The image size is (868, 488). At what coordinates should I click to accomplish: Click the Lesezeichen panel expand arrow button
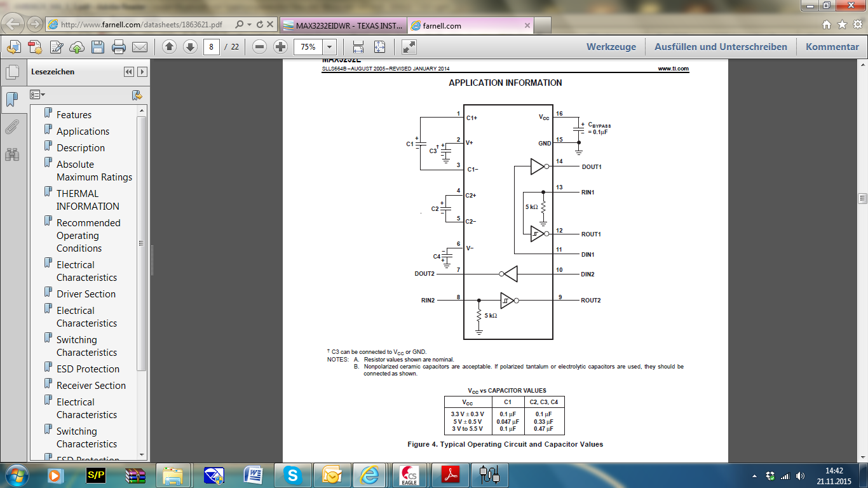click(142, 72)
